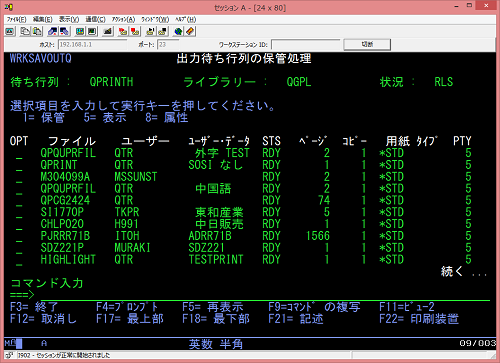Open the ファイル(F) menu

tap(16, 19)
